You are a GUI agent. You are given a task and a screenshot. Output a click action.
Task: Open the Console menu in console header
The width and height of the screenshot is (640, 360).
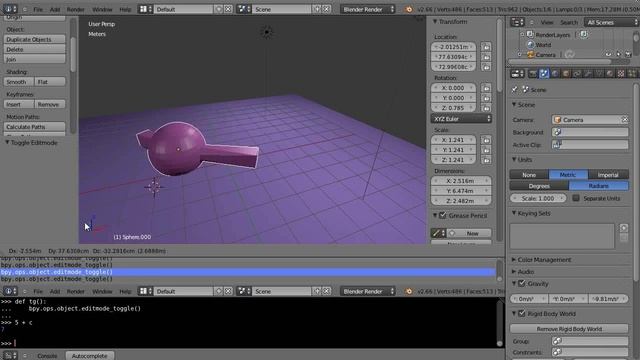pyautogui.click(x=47, y=356)
